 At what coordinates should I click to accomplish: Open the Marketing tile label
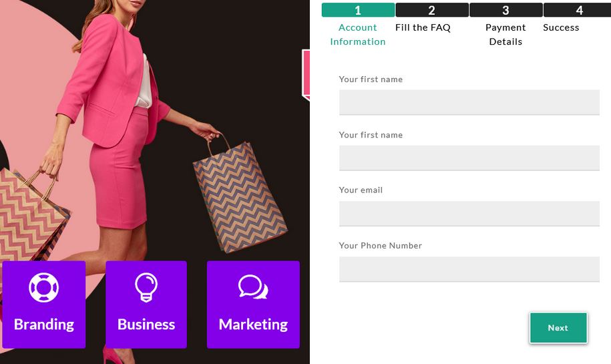click(x=253, y=324)
